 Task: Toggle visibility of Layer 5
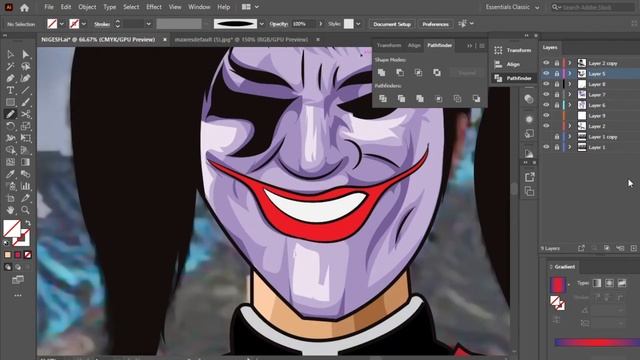coord(546,73)
